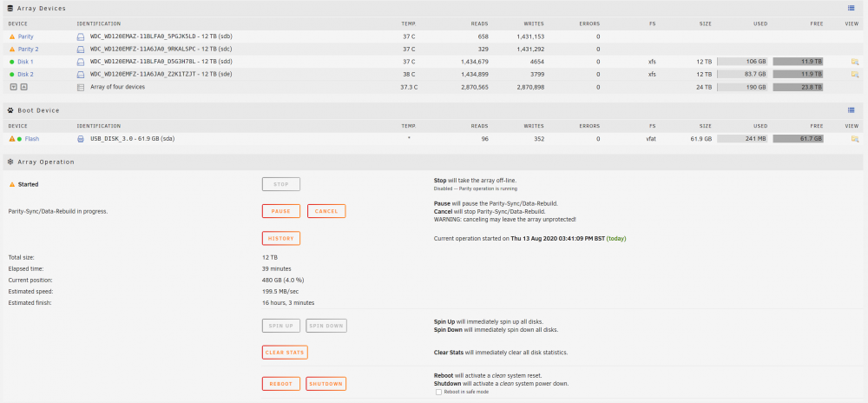The height and width of the screenshot is (403, 868).
Task: Click the current position 480 GB (4.0 %)
Action: pos(283,281)
